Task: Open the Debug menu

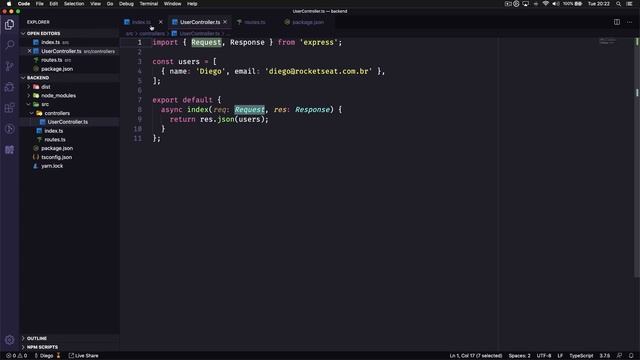Action: 126,4
